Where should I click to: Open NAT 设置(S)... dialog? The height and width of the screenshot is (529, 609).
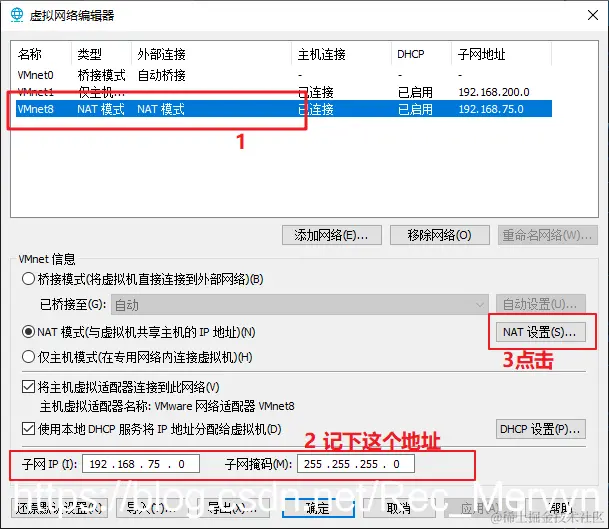tap(541, 332)
